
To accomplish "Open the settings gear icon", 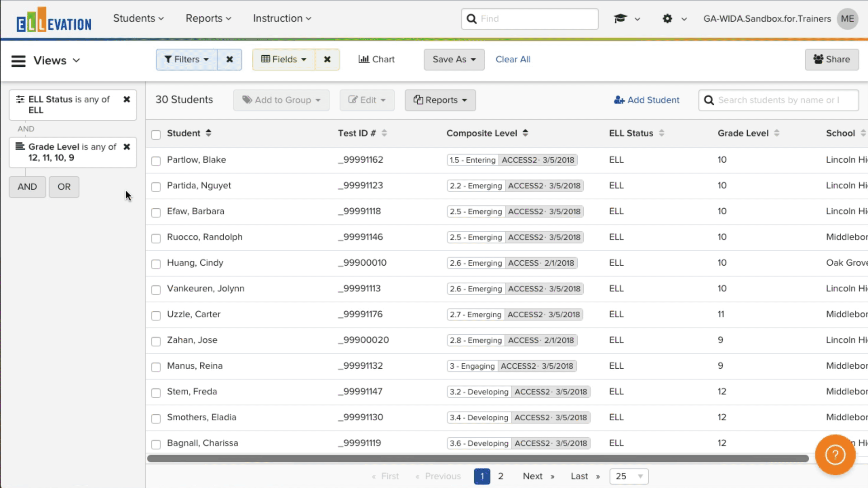I will (x=667, y=19).
